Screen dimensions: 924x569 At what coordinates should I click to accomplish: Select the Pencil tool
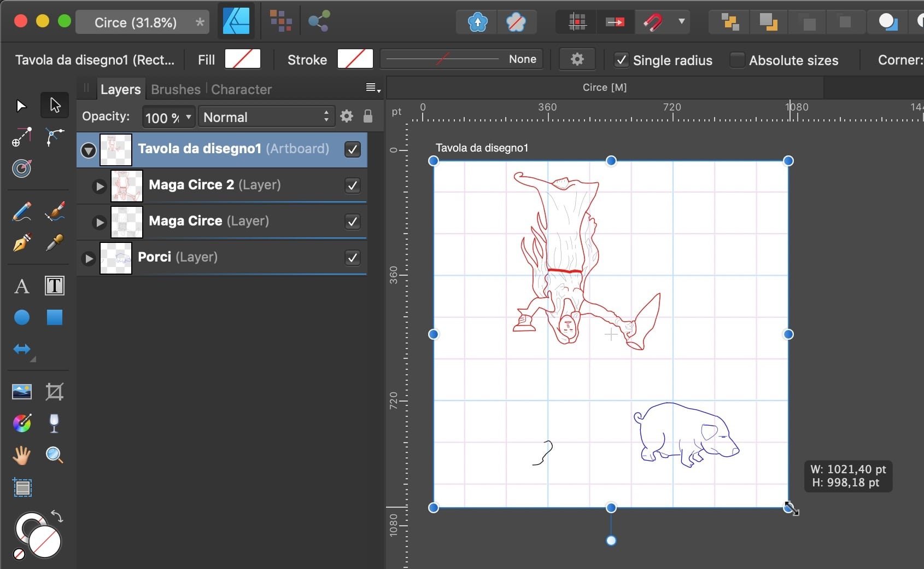tap(22, 211)
